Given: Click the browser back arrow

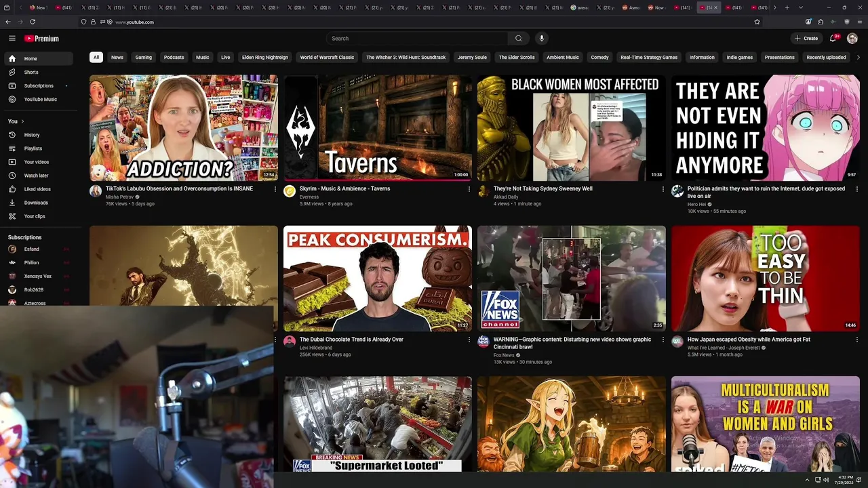Looking at the screenshot, I should pyautogui.click(x=7, y=22).
